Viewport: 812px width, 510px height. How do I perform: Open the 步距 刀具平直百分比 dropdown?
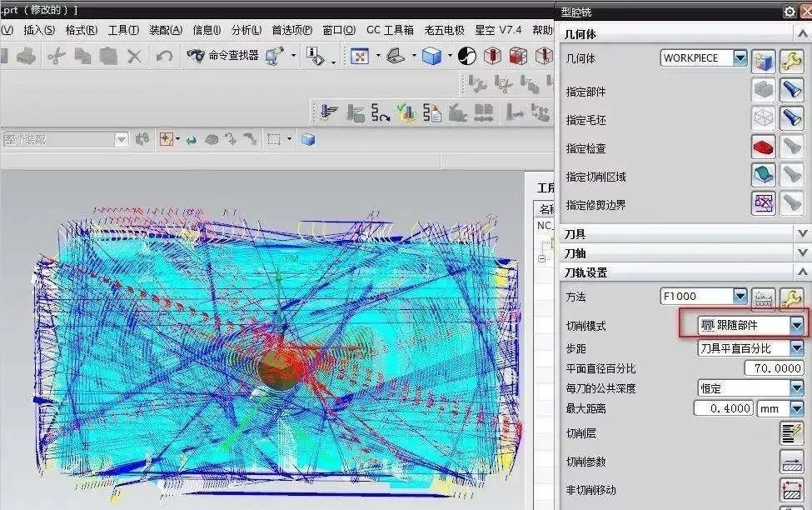click(796, 348)
